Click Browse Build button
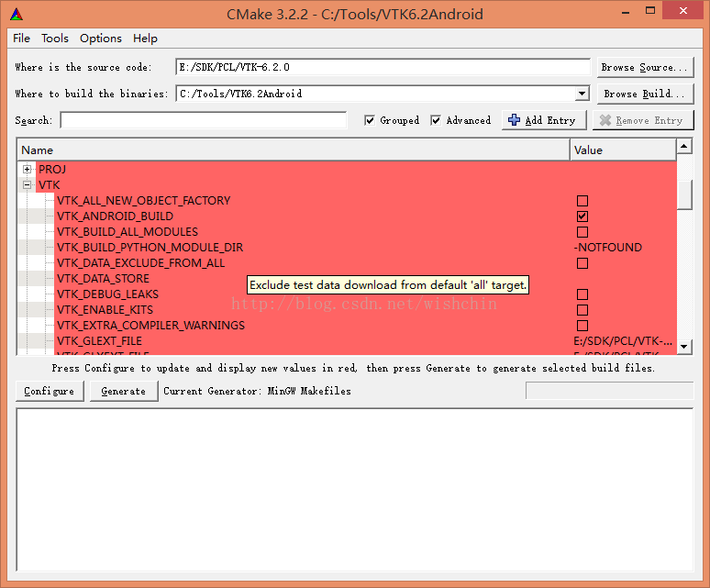The width and height of the screenshot is (710, 588). [645, 94]
